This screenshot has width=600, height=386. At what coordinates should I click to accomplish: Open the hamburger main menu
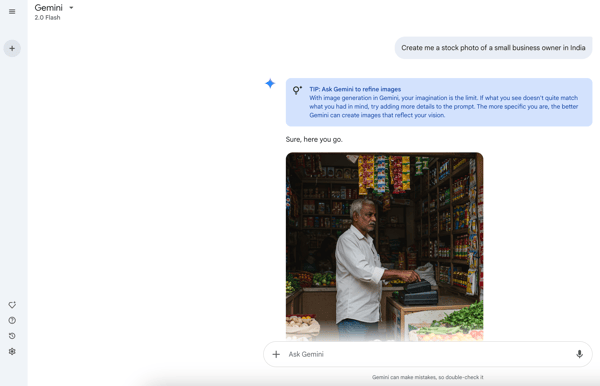[12, 11]
